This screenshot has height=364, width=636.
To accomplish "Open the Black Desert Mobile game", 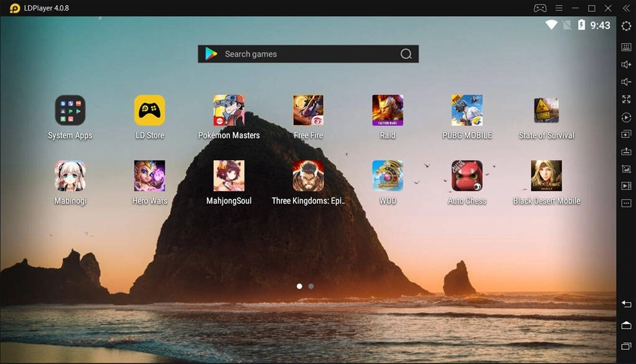I will (x=547, y=176).
